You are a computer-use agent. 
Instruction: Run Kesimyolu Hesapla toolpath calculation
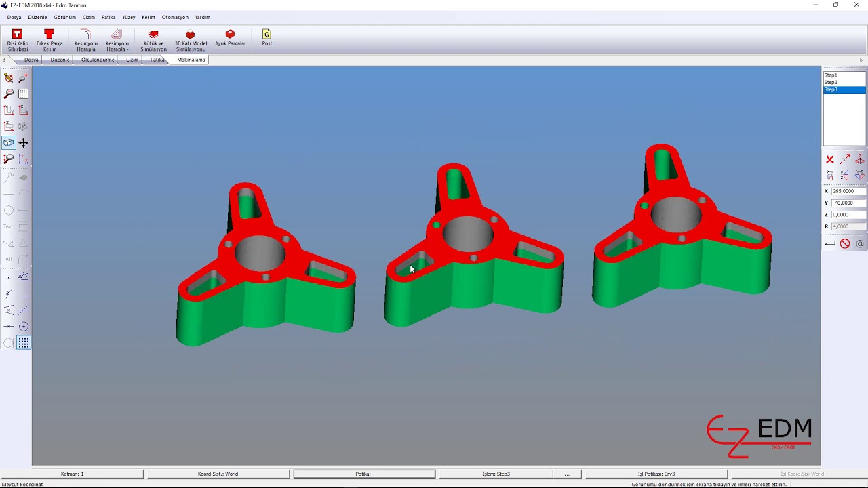(85, 40)
